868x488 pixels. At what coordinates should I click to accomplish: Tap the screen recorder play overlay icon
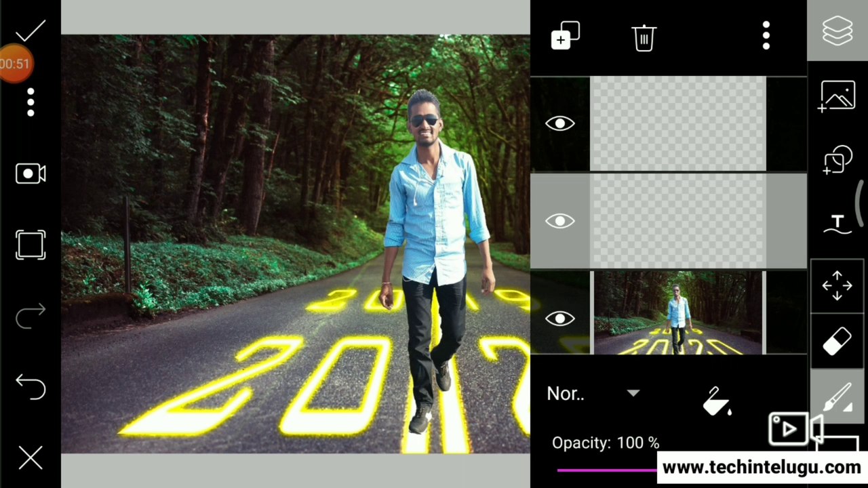pyautogui.click(x=795, y=429)
